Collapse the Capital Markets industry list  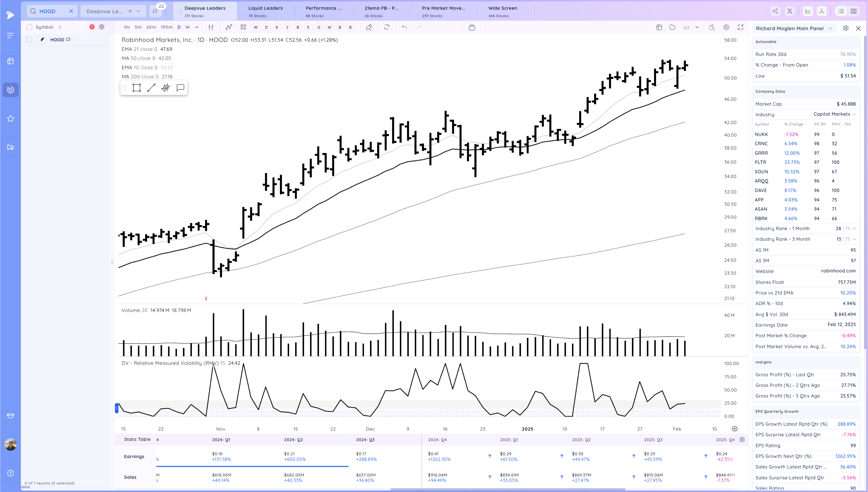tap(854, 115)
